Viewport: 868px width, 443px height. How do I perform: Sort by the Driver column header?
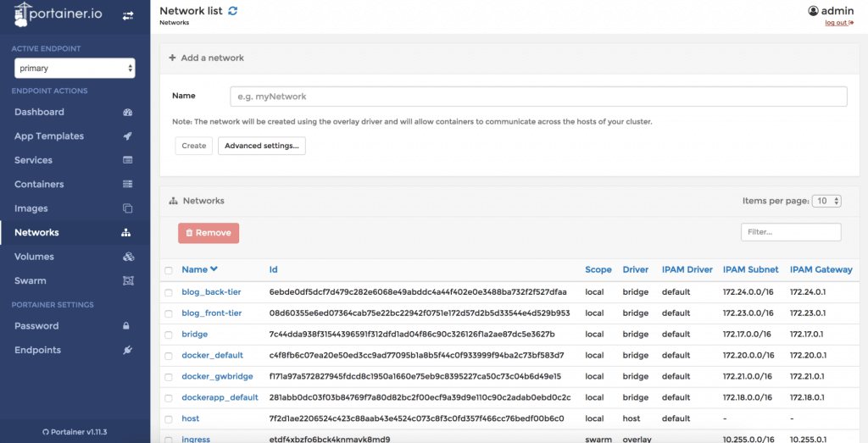coord(636,270)
